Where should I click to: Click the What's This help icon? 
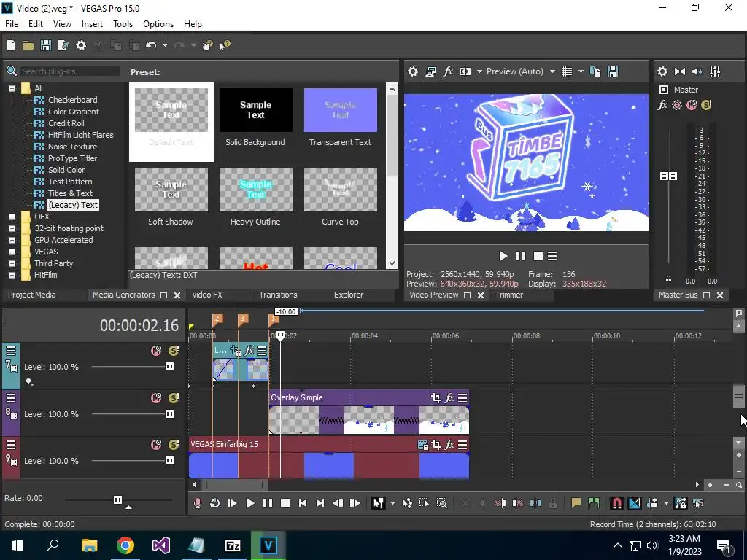(225, 45)
